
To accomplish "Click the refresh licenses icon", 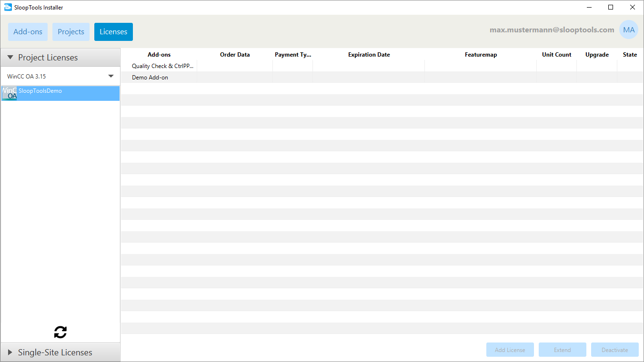I will pyautogui.click(x=60, y=332).
